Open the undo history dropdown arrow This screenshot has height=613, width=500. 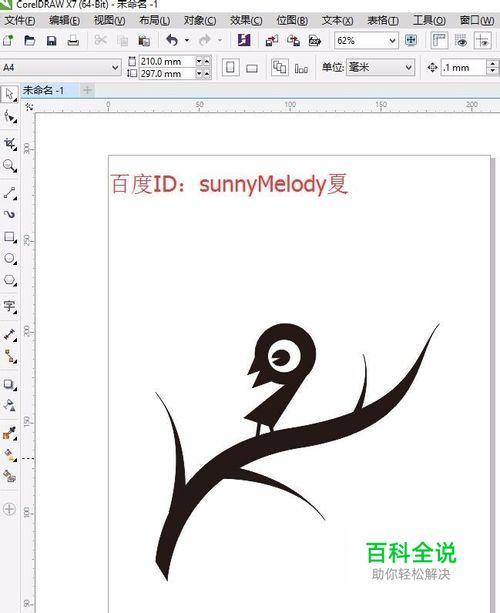tap(187, 40)
